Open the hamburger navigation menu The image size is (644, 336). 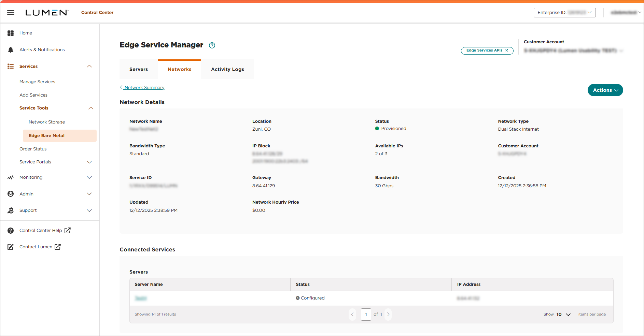click(x=11, y=12)
